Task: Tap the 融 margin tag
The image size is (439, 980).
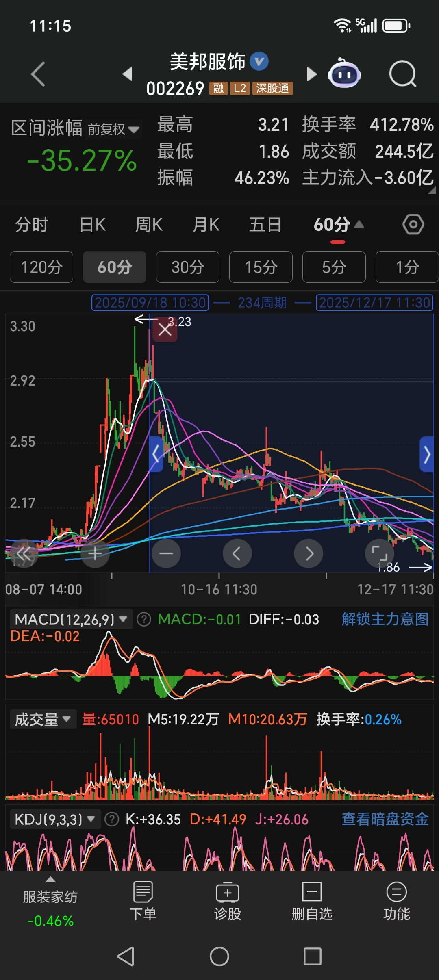Action: 219,88
